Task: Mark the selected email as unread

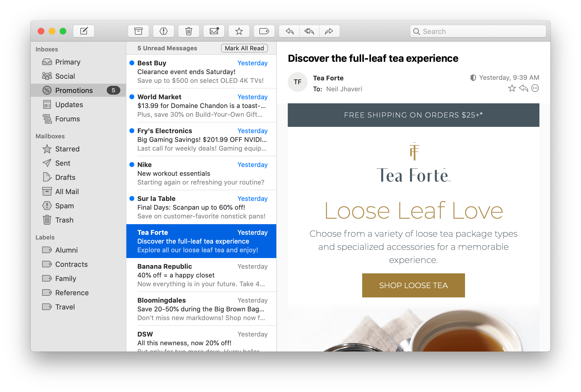Action: (x=214, y=31)
